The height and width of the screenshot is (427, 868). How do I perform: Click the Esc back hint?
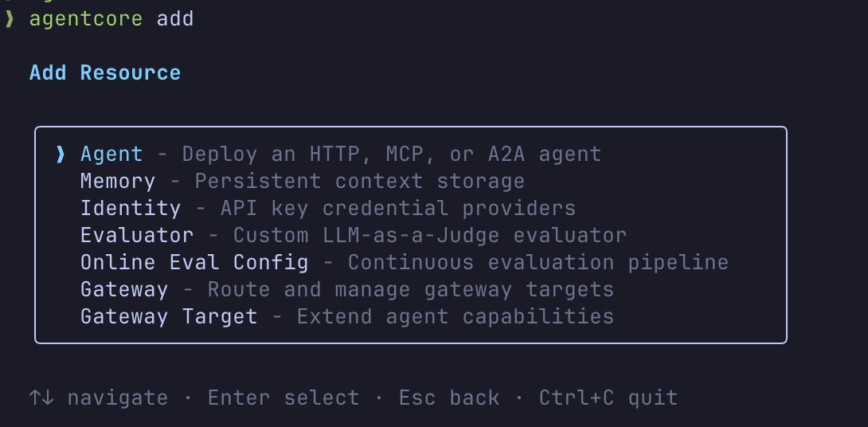449,398
